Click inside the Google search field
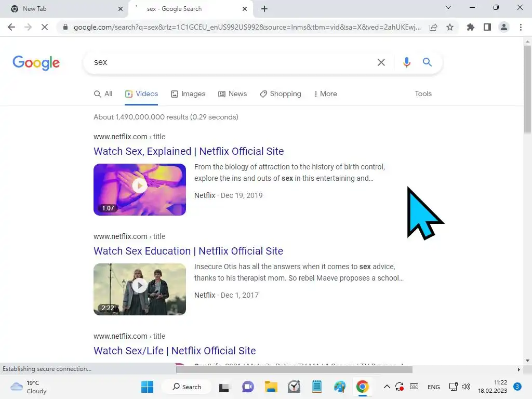Viewport: 532px width, 399px height. coord(231,62)
